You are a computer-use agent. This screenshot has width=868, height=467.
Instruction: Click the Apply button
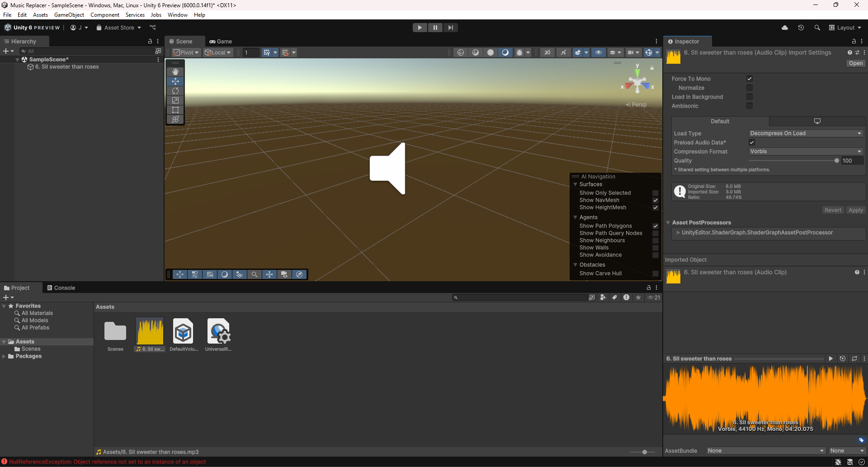856,210
